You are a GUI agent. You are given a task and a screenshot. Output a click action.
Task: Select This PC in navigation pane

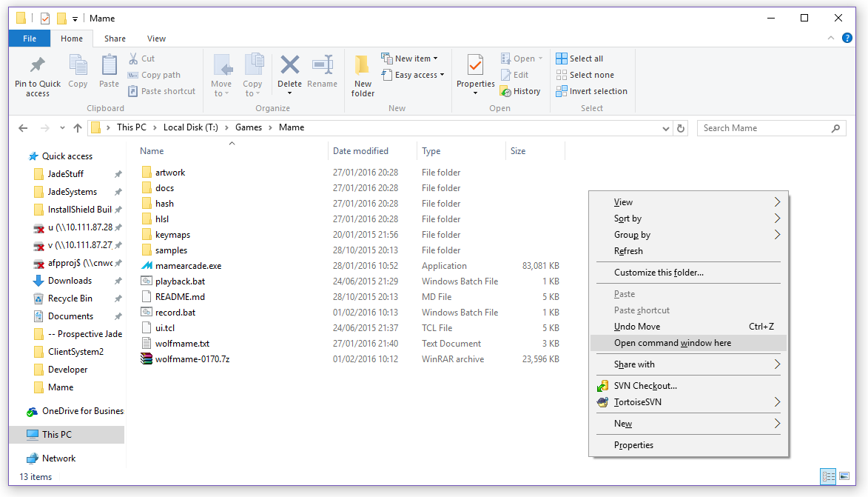tap(67, 435)
